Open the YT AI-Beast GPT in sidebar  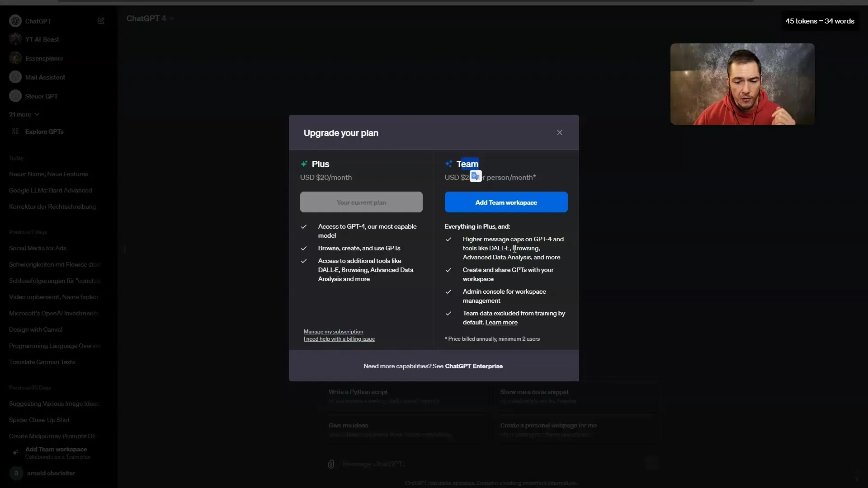(x=42, y=39)
